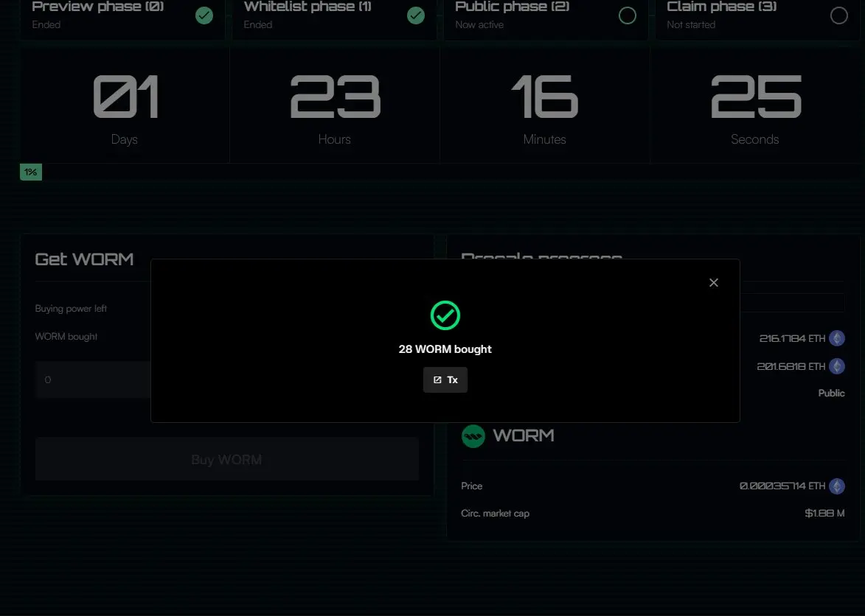
Task: Click the WORM bought label in Get WORM panel
Action: (x=66, y=336)
